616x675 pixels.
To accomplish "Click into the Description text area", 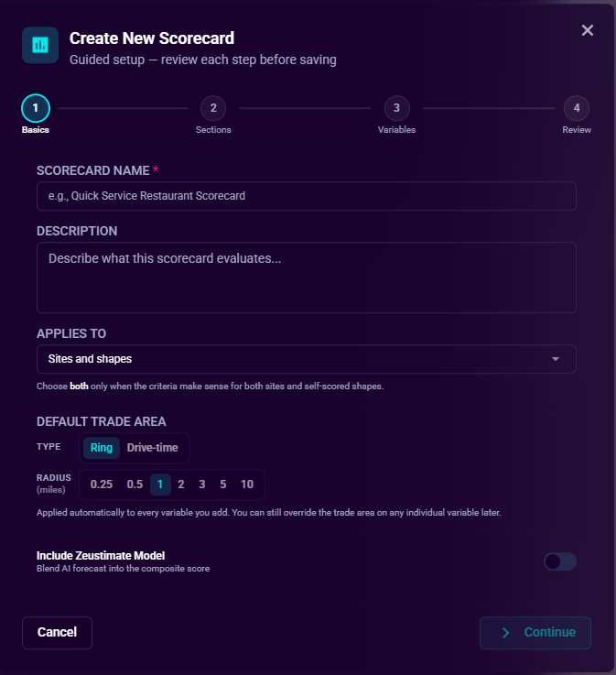I will coord(307,278).
